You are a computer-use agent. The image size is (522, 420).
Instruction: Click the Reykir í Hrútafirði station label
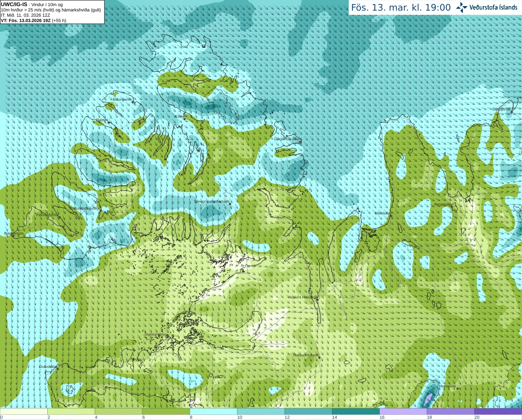(302, 297)
